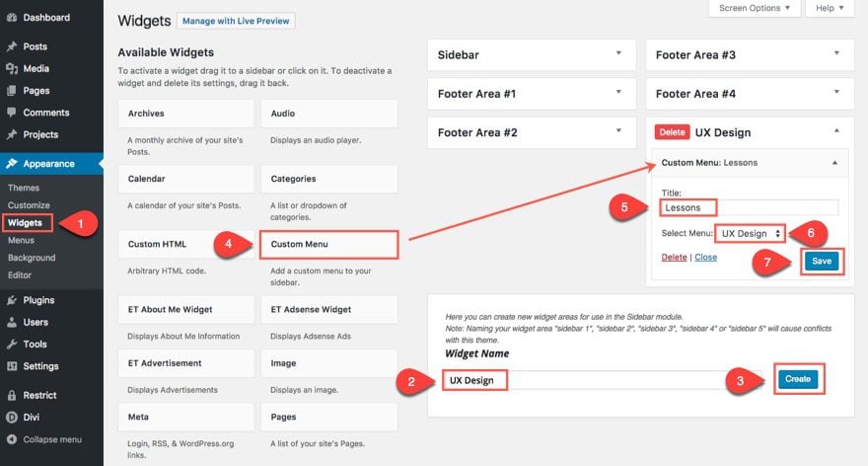Image resolution: width=868 pixels, height=466 pixels.
Task: Click the Manage with Live Preview button
Action: pos(236,21)
